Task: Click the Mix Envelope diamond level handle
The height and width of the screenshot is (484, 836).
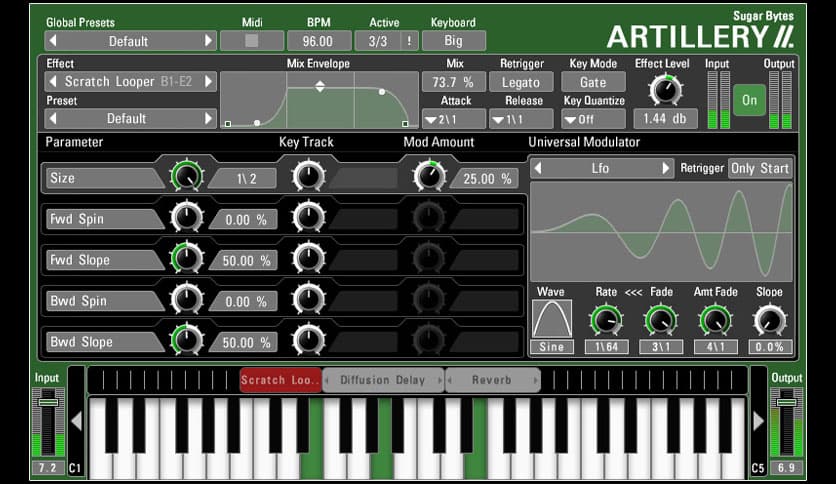Action: [x=320, y=86]
